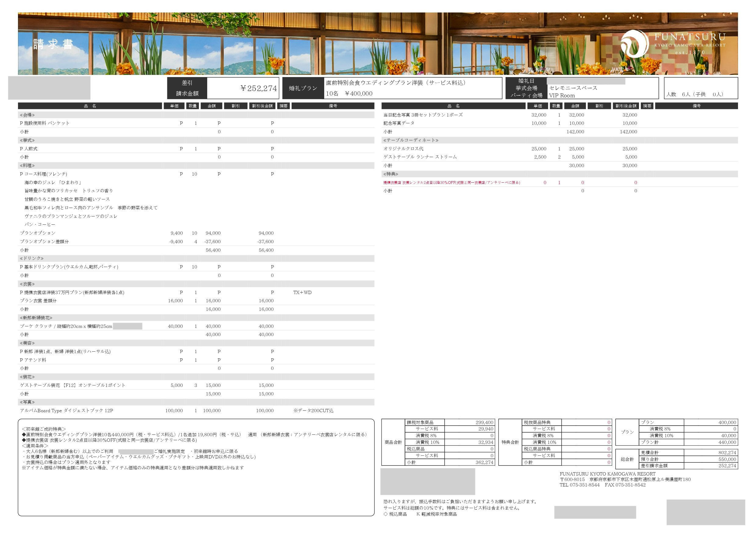Click the unit price '9,400' for プランオプション
This screenshot has width=756, height=534.
[x=176, y=233]
